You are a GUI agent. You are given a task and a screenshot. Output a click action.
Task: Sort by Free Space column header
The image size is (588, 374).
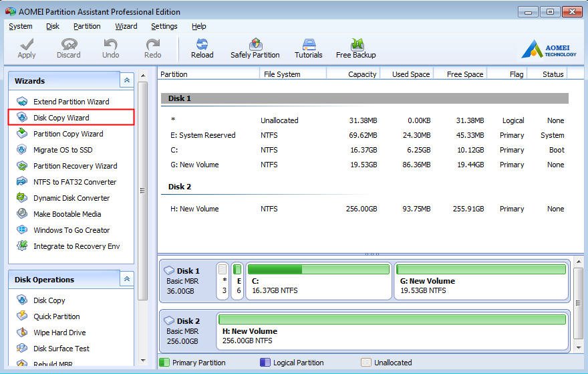[x=460, y=74]
